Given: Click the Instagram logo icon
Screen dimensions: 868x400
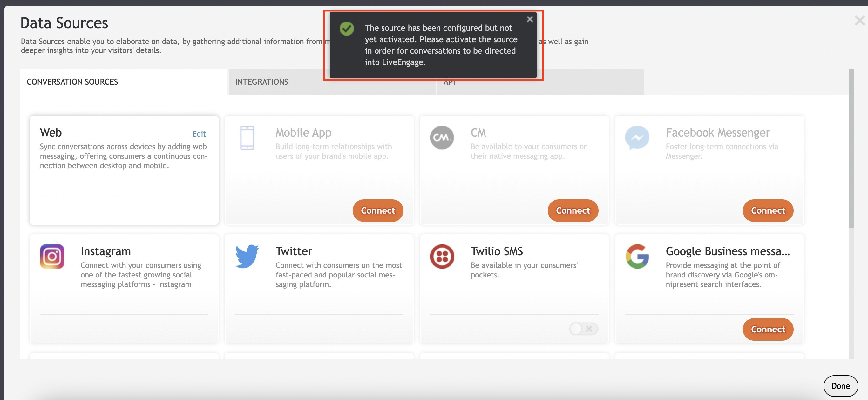Looking at the screenshot, I should click(x=52, y=256).
